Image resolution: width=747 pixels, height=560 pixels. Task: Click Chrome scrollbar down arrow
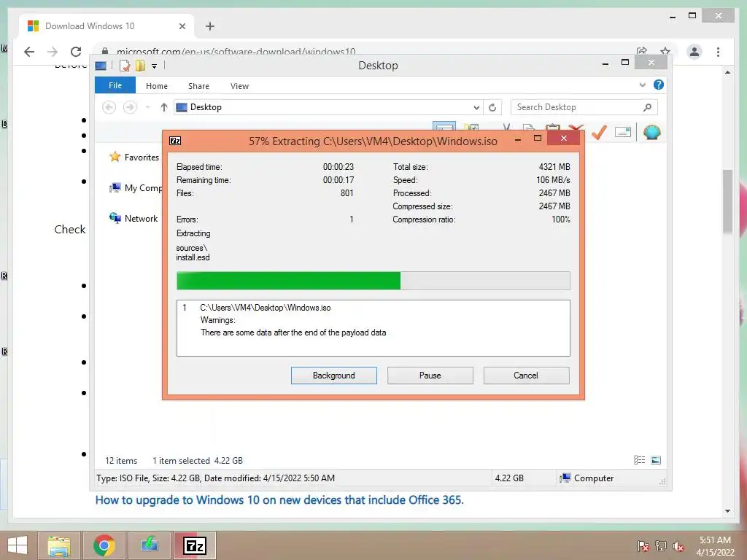tap(727, 511)
